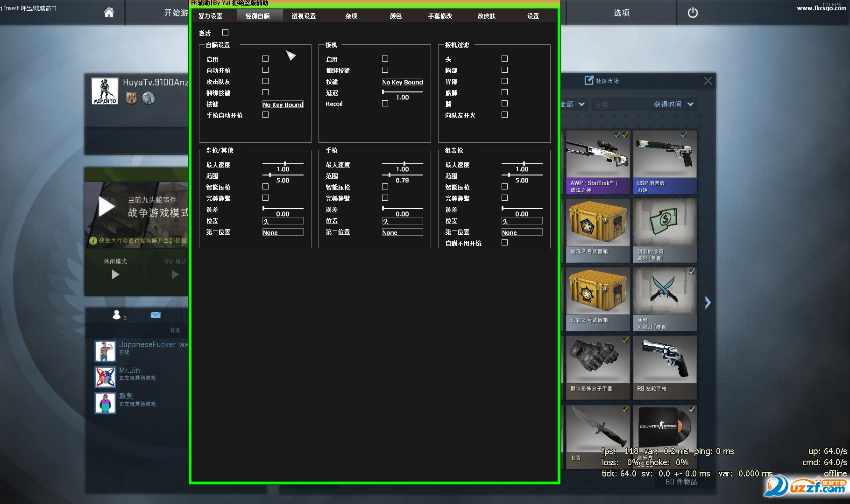Viewport: 850px width, 504px height.
Task: Adjust sniper error slider
Action: (x=522, y=209)
